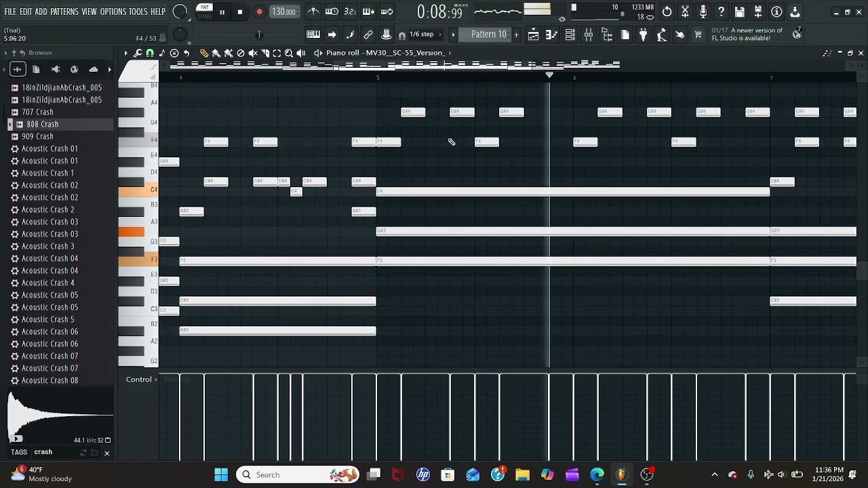Open the shopping cart content library icon

pos(698,35)
